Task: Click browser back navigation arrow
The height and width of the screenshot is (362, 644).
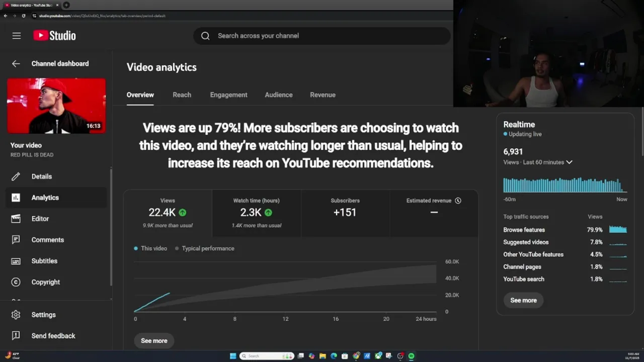Action: (x=6, y=16)
